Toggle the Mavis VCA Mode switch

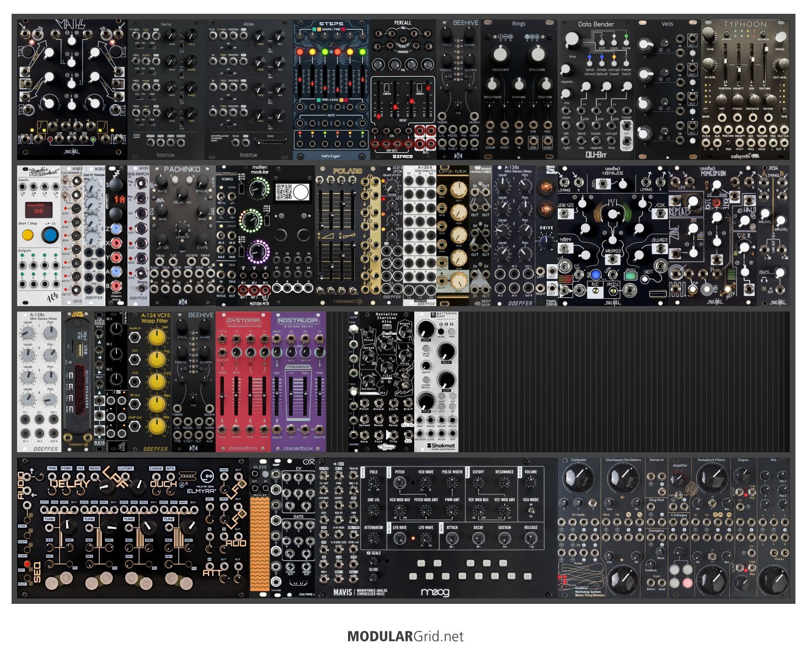click(x=531, y=511)
